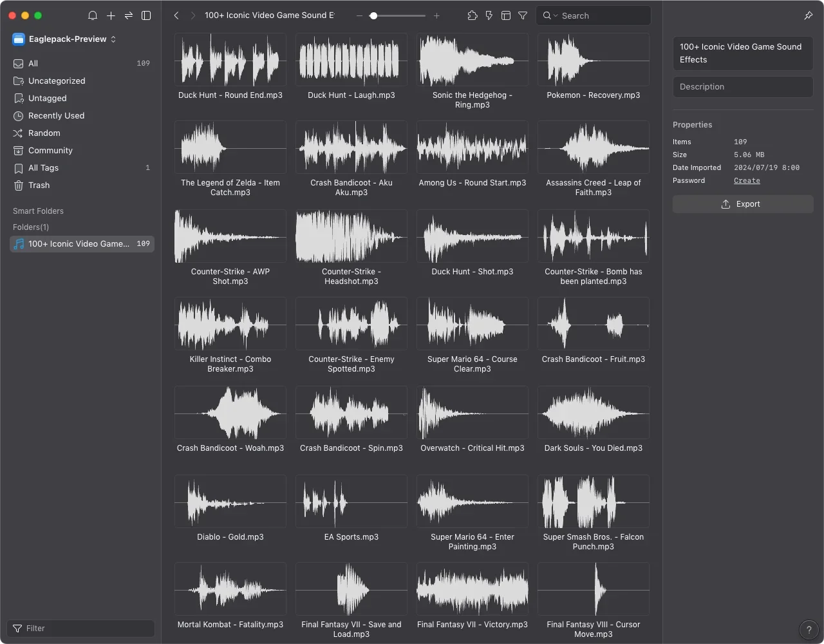Open the Trash
824x644 pixels.
pyautogui.click(x=82, y=185)
